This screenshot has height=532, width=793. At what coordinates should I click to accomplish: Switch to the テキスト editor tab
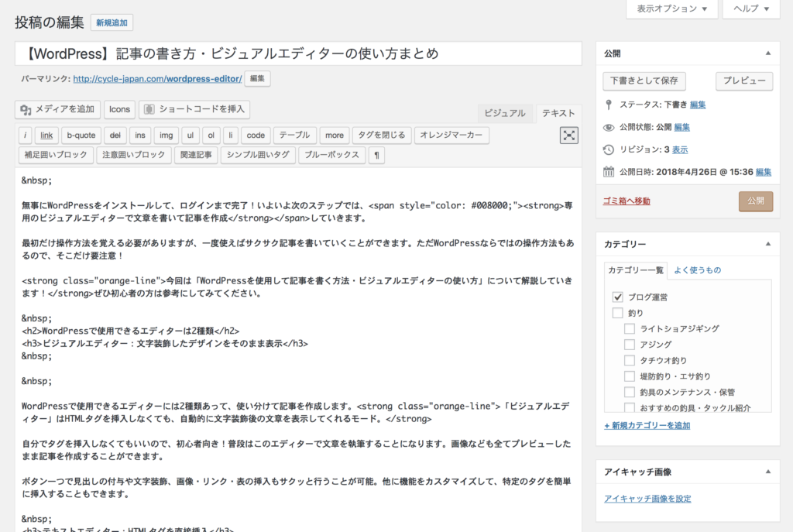tap(558, 113)
